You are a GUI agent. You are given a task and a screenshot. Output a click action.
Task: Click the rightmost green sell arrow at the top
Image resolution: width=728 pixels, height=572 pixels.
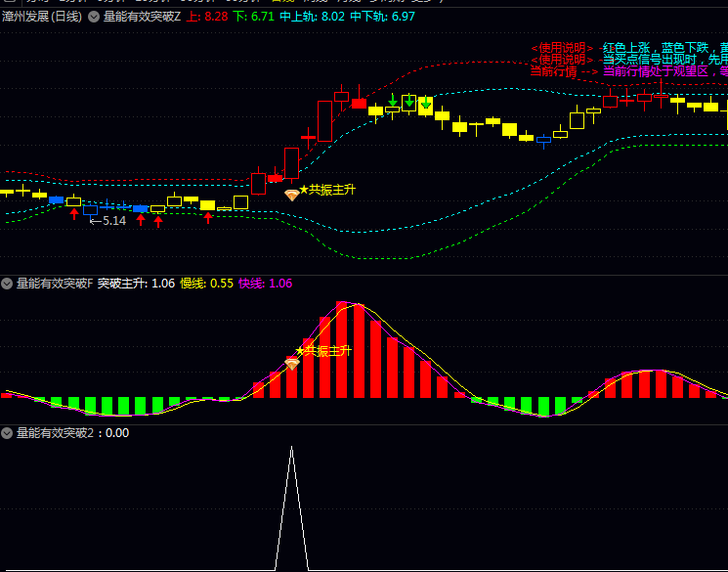tap(426, 102)
